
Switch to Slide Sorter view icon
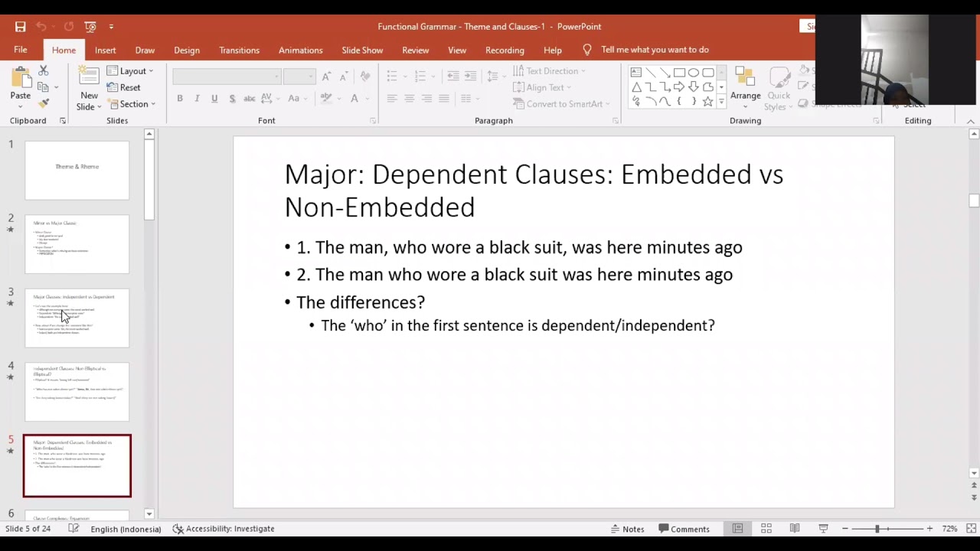tap(766, 529)
